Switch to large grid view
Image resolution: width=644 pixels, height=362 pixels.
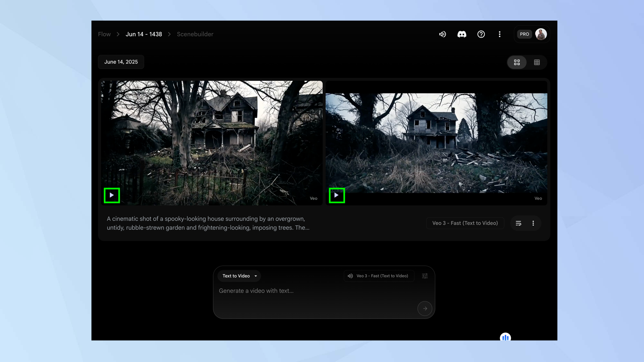(517, 62)
